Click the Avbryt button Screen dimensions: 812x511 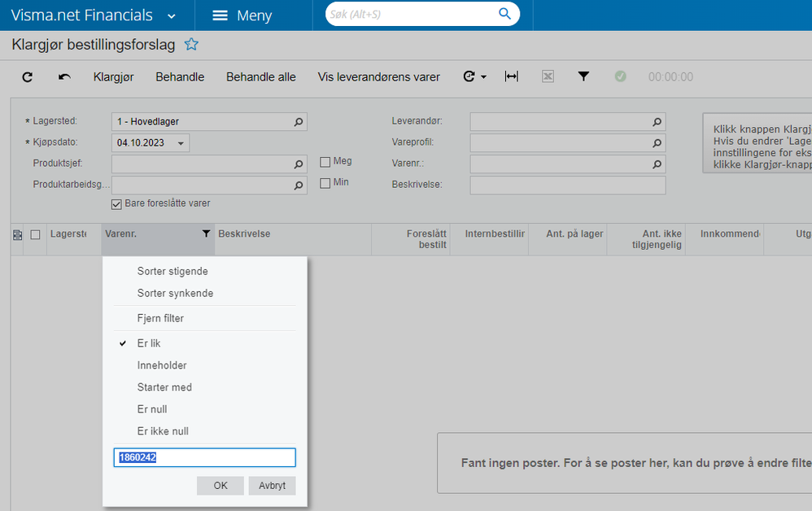point(272,486)
